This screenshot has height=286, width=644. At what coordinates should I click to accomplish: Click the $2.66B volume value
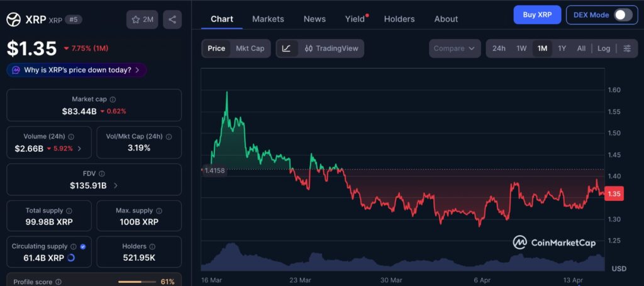(x=29, y=149)
